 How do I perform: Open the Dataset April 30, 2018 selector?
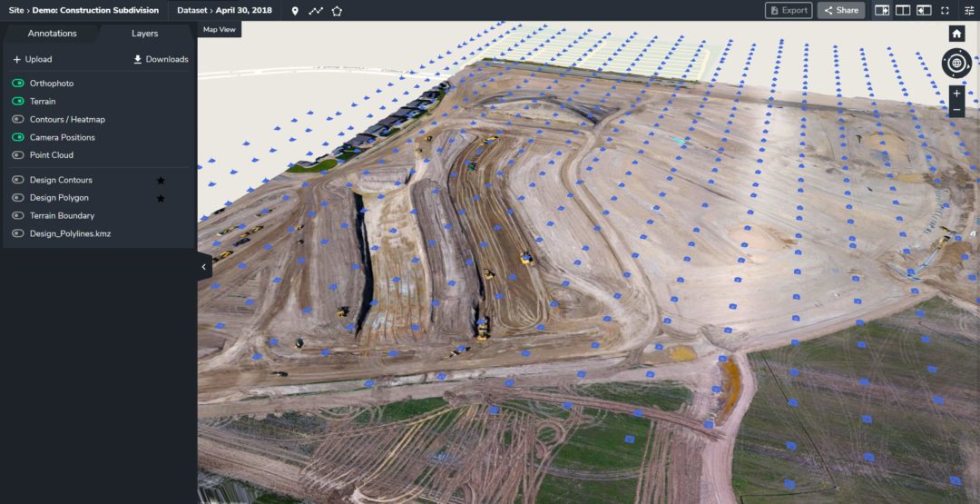[x=223, y=11]
